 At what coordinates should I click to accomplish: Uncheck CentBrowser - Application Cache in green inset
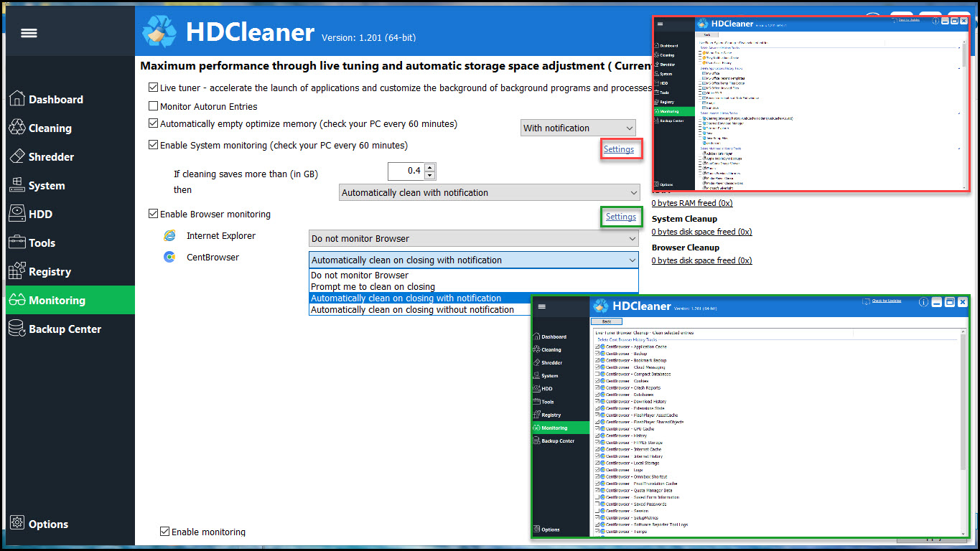[597, 347]
